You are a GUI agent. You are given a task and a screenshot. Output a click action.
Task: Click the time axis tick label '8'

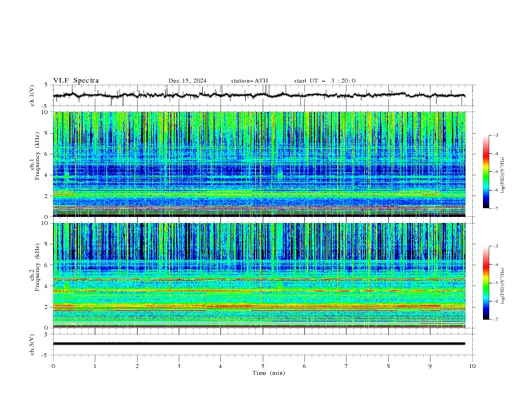tap(388, 366)
